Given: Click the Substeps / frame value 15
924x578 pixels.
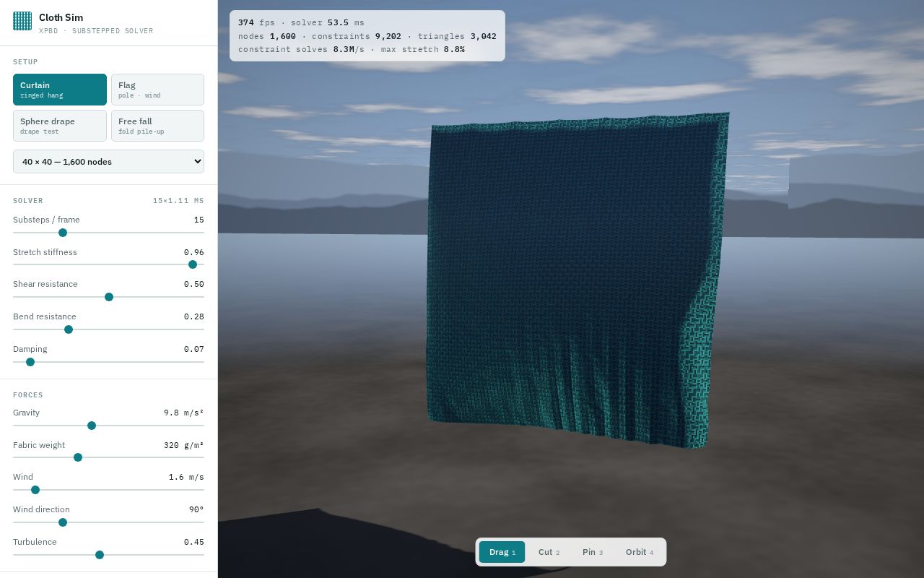Looking at the screenshot, I should (199, 220).
